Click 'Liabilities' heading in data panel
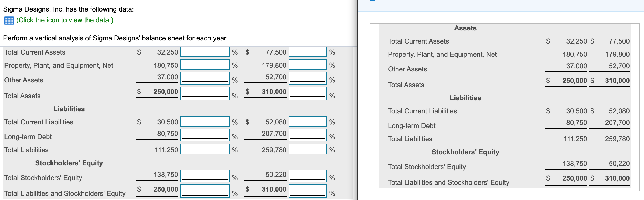Screen dimensions: 644x200 (465, 98)
